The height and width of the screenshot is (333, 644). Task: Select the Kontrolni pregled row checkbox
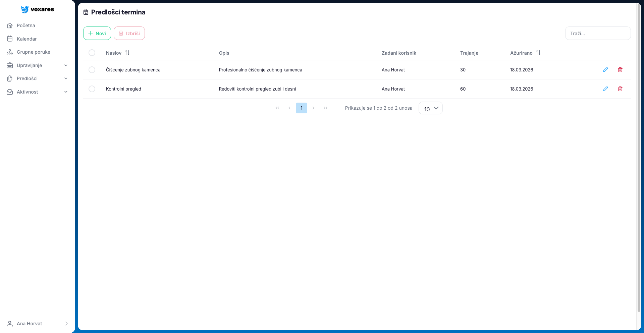point(92,89)
